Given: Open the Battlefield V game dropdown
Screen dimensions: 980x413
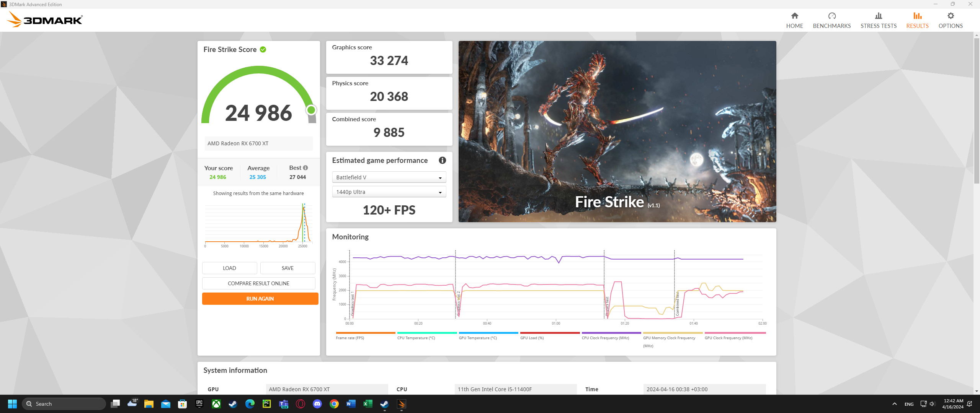Looking at the screenshot, I should click(389, 177).
